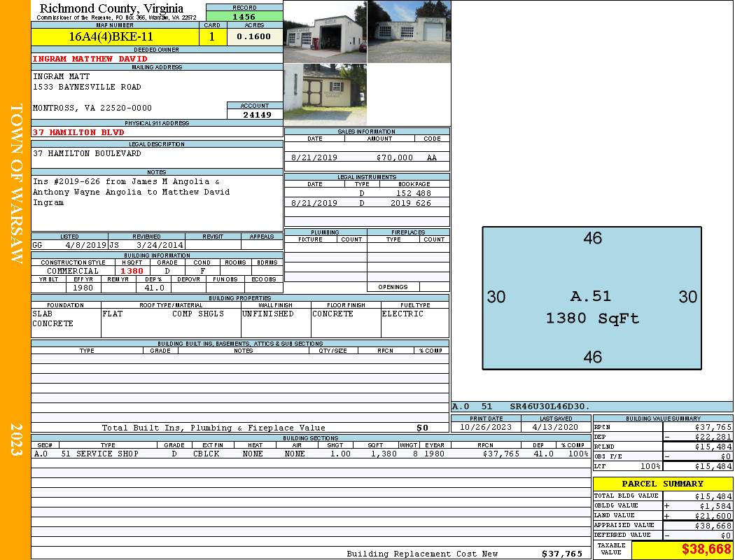Viewport: 735px width, 560px height.
Task: Select account number 24149
Action: click(x=257, y=115)
